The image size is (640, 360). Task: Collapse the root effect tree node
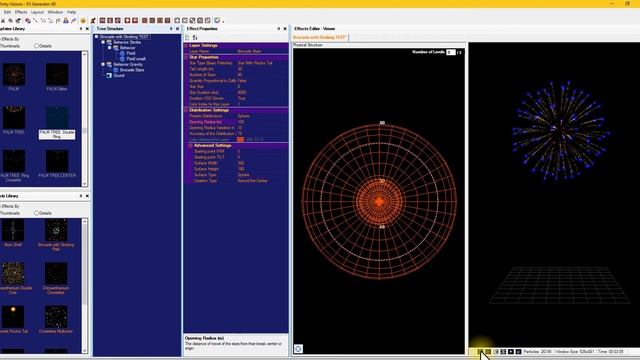tap(97, 37)
